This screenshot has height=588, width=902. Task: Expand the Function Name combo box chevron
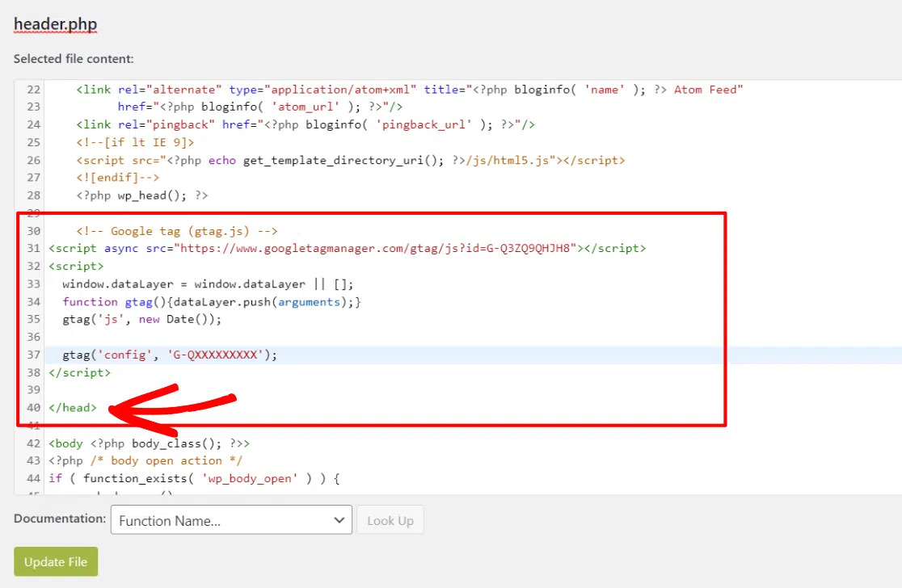[x=339, y=520]
